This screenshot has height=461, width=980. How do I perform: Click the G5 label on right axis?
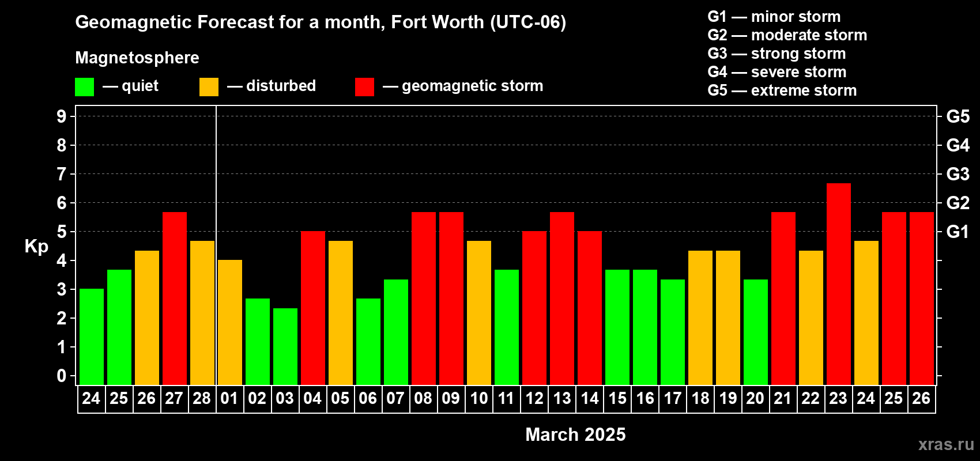958,116
